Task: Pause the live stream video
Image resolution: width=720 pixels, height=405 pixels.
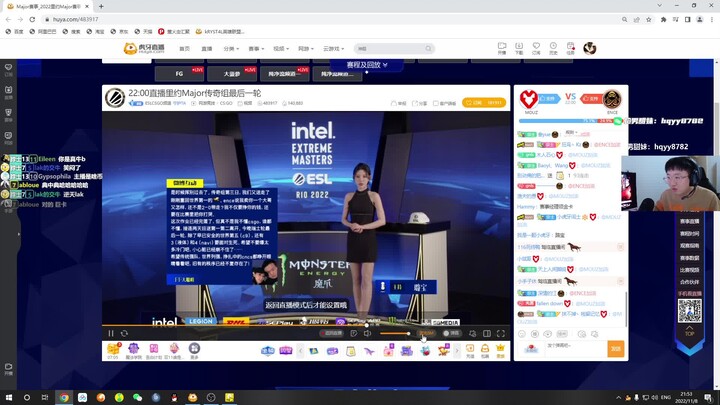Action: coord(111,333)
